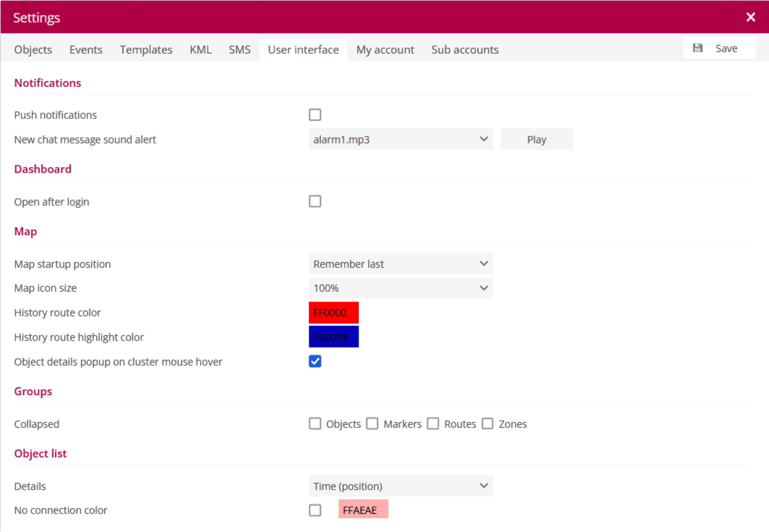The height and width of the screenshot is (532, 769).
Task: Switch to My account tab
Action: point(385,50)
